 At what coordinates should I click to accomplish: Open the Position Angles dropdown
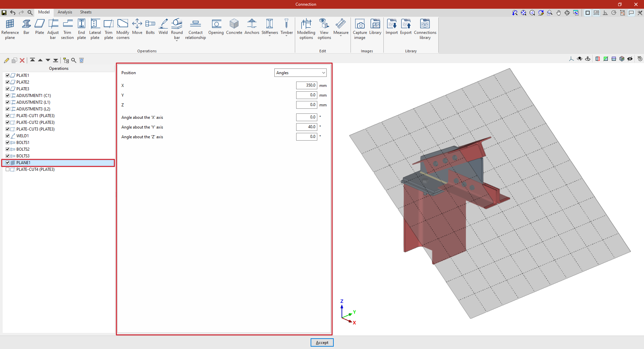coord(300,73)
